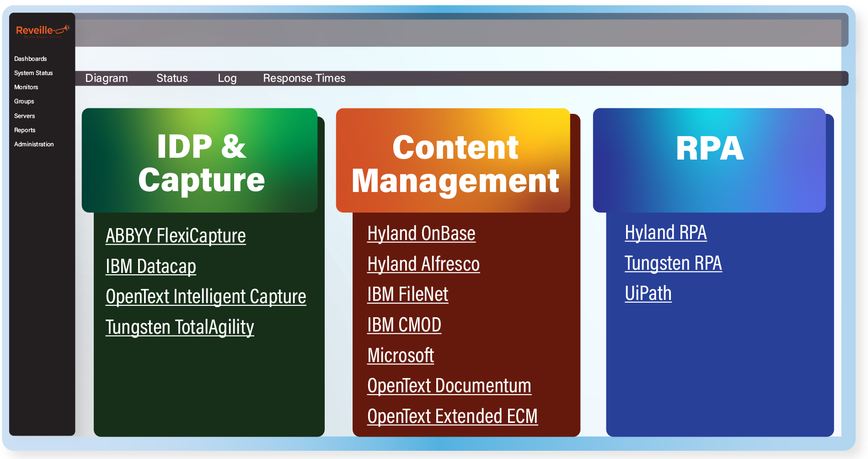Open the UiPath link
This screenshot has height=459, width=868.
point(648,294)
